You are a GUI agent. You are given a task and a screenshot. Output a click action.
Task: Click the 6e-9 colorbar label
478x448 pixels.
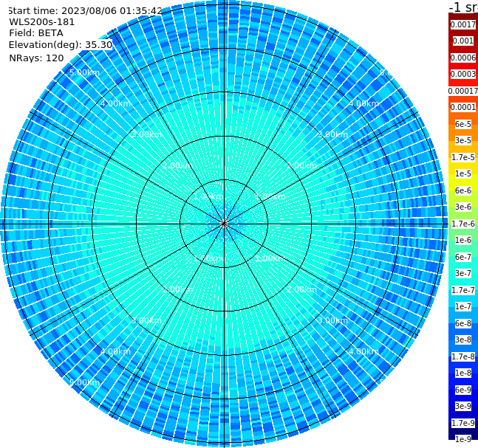pos(463,390)
